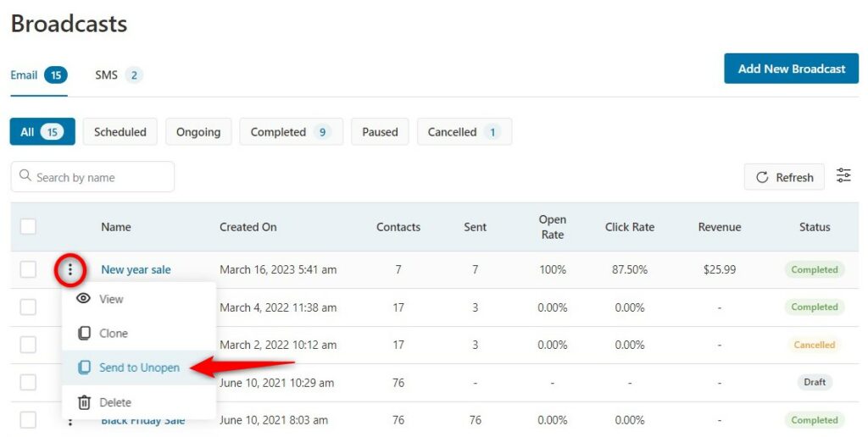Screen dimensions: 868x437
Task: Check the New year sale row checkbox
Action: [x=28, y=269]
